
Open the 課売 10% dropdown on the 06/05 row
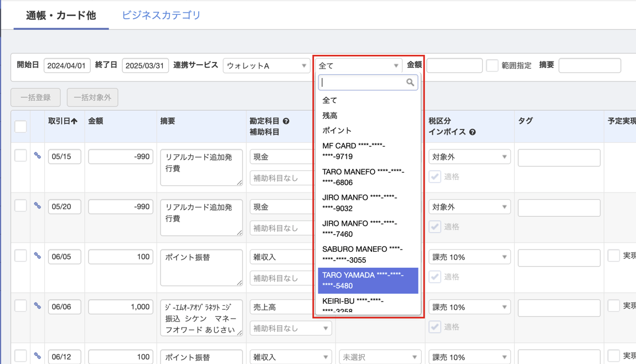[469, 257]
